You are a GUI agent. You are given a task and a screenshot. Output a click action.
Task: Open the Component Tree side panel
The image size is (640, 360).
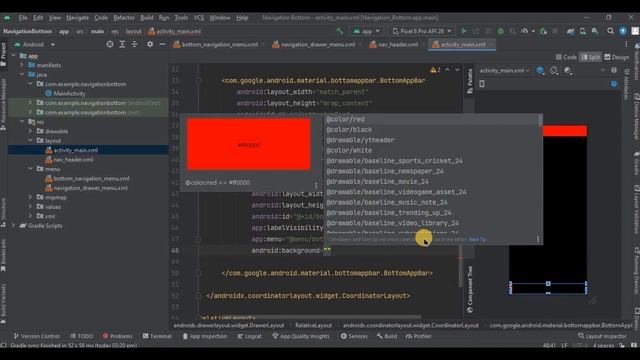click(x=470, y=289)
